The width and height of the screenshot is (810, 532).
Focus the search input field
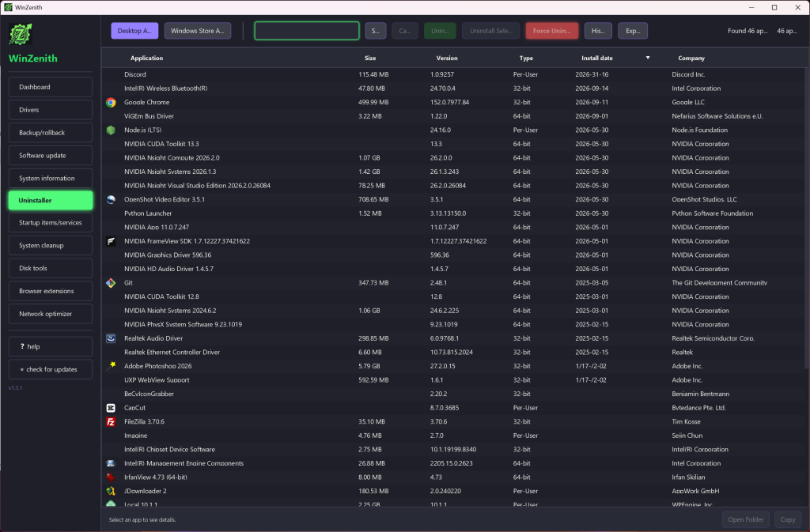coord(307,31)
